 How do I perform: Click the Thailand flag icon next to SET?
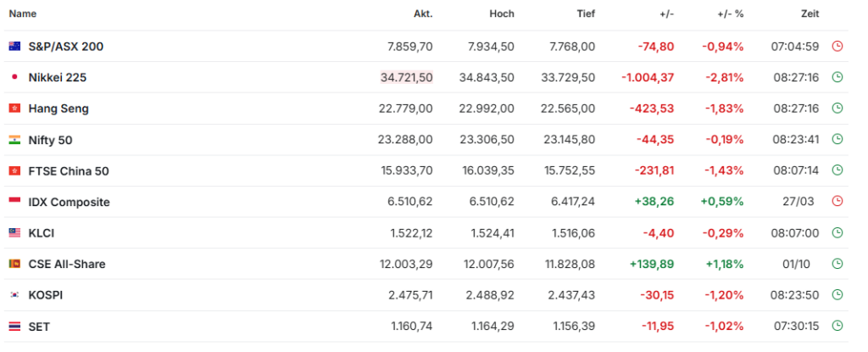[14, 327]
